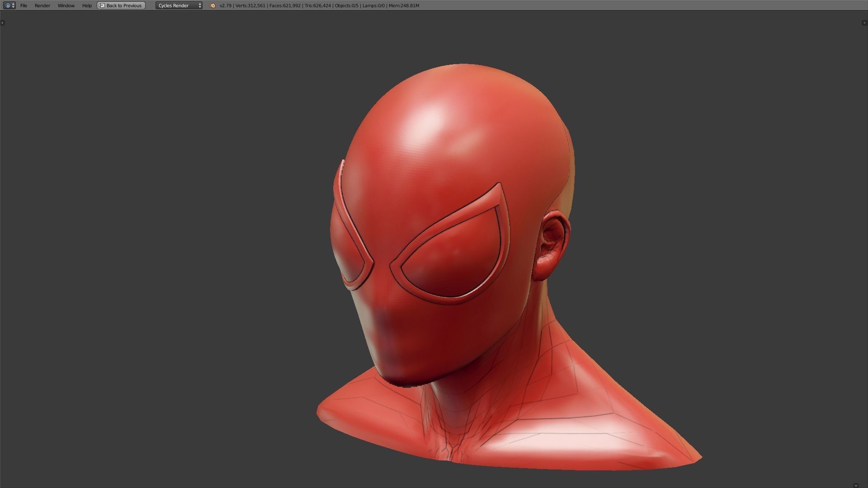Image resolution: width=868 pixels, height=488 pixels.
Task: Open the Help menu
Action: tap(87, 5)
